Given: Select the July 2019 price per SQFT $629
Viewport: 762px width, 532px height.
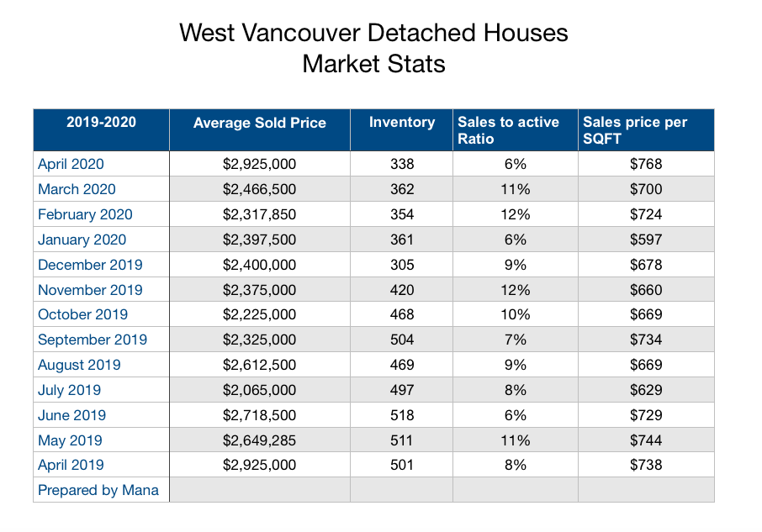Looking at the screenshot, I should (646, 390).
